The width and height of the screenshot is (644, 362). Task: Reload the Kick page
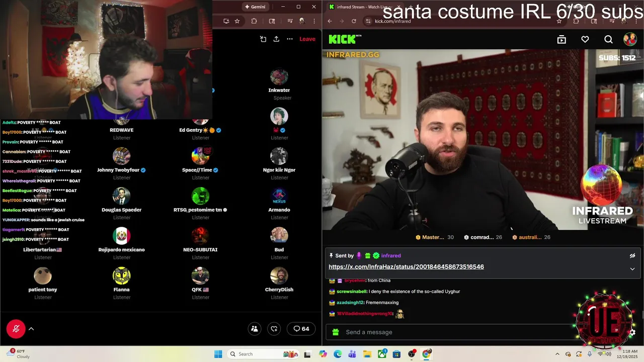[x=354, y=21]
